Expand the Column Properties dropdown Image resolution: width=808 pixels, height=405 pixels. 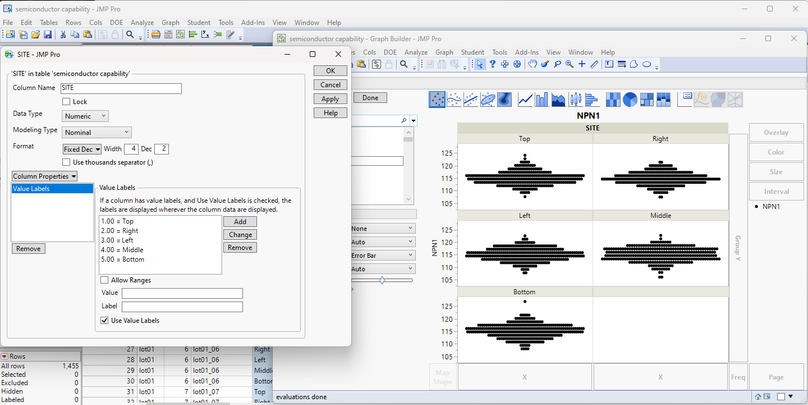pyautogui.click(x=45, y=176)
